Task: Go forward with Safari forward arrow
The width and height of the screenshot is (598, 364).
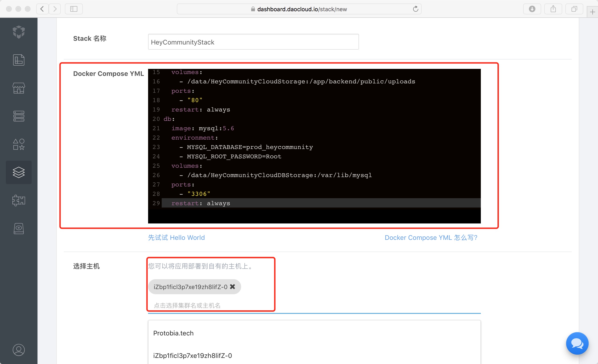Action: tap(55, 9)
